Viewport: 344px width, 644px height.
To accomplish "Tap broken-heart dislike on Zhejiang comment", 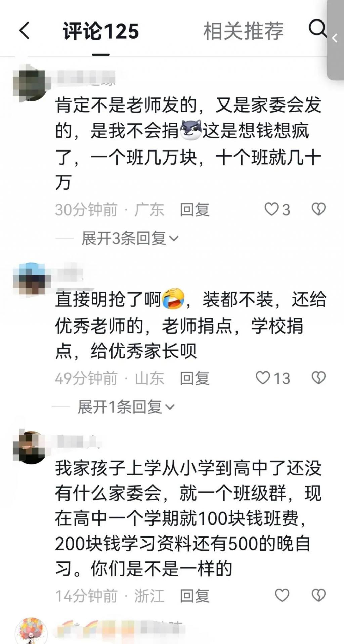I will click(x=318, y=595).
